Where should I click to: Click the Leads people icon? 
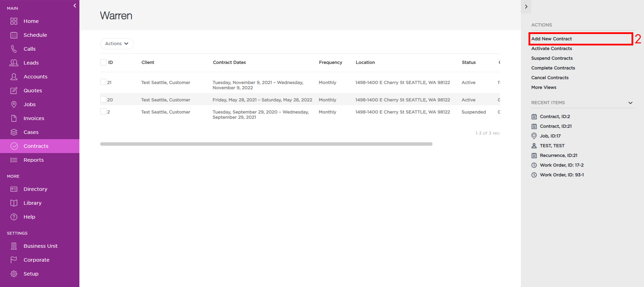point(14,63)
